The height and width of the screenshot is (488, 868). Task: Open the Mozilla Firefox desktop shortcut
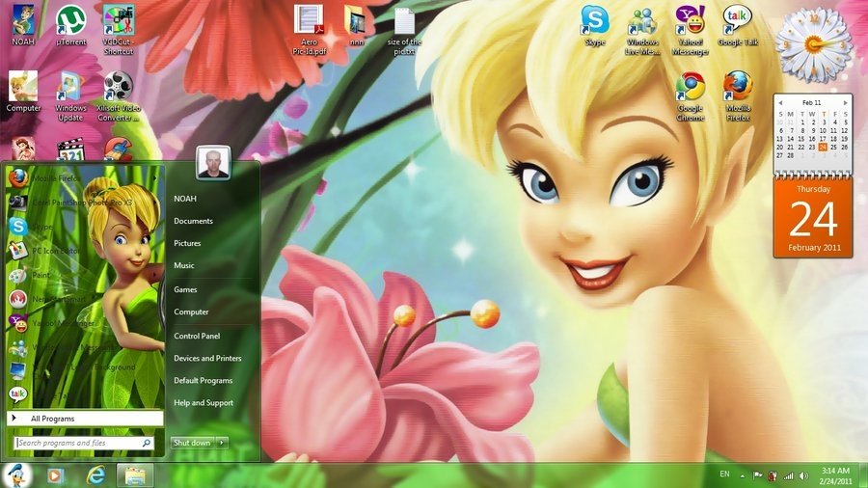[738, 95]
